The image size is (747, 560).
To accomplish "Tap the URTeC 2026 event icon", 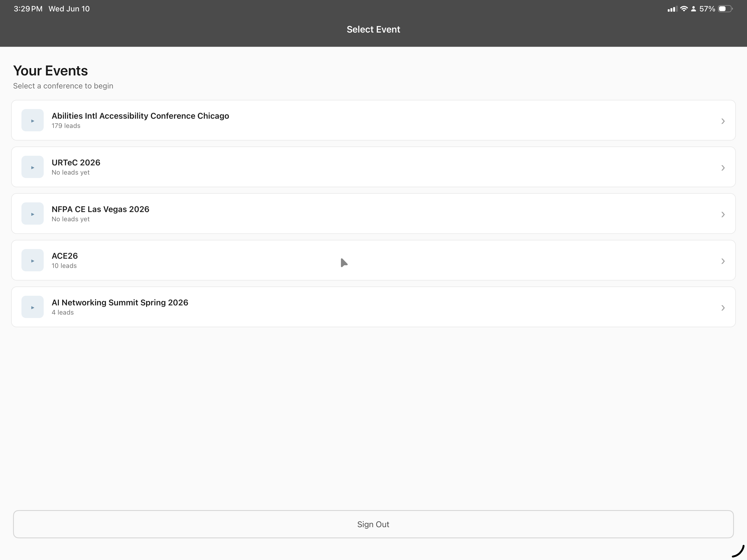I will (32, 167).
